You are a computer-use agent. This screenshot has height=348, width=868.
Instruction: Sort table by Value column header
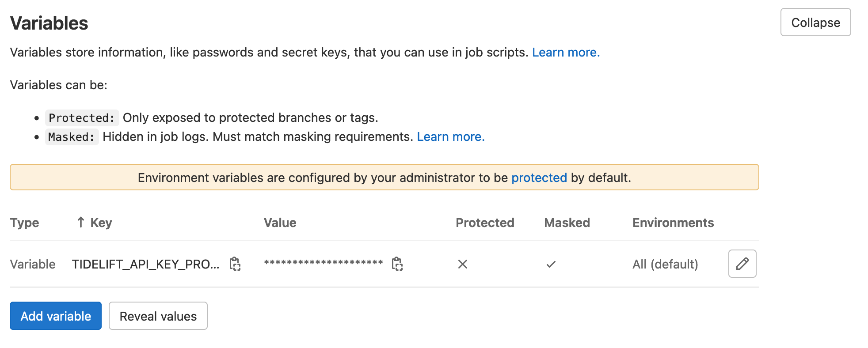point(280,223)
